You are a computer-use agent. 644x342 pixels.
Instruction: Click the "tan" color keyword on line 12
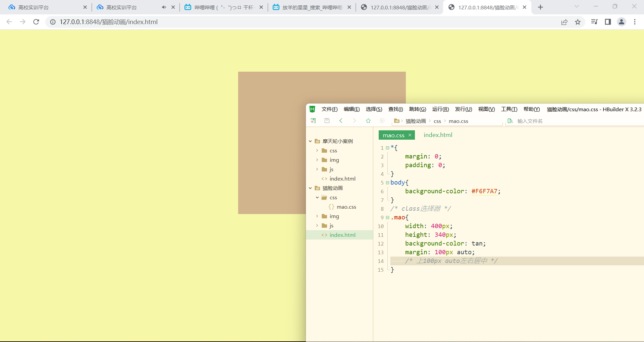coord(477,244)
